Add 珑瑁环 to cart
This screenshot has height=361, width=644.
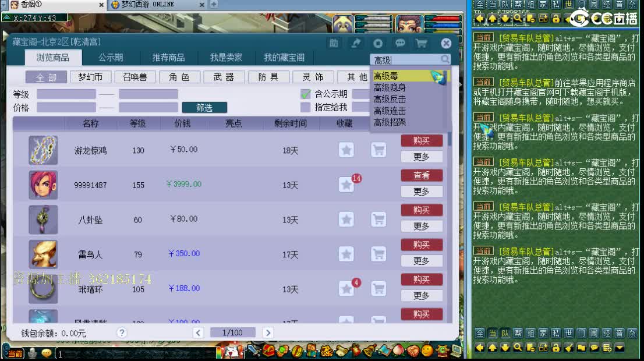tap(378, 289)
